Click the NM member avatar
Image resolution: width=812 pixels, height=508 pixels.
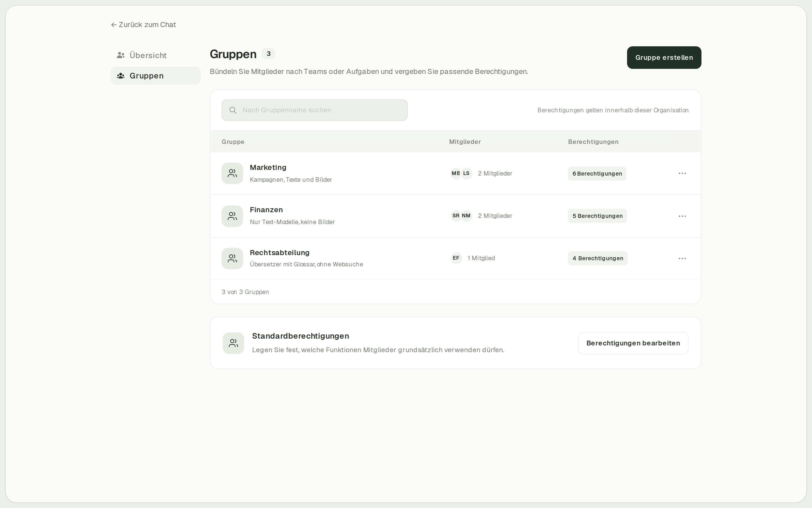tap(466, 216)
